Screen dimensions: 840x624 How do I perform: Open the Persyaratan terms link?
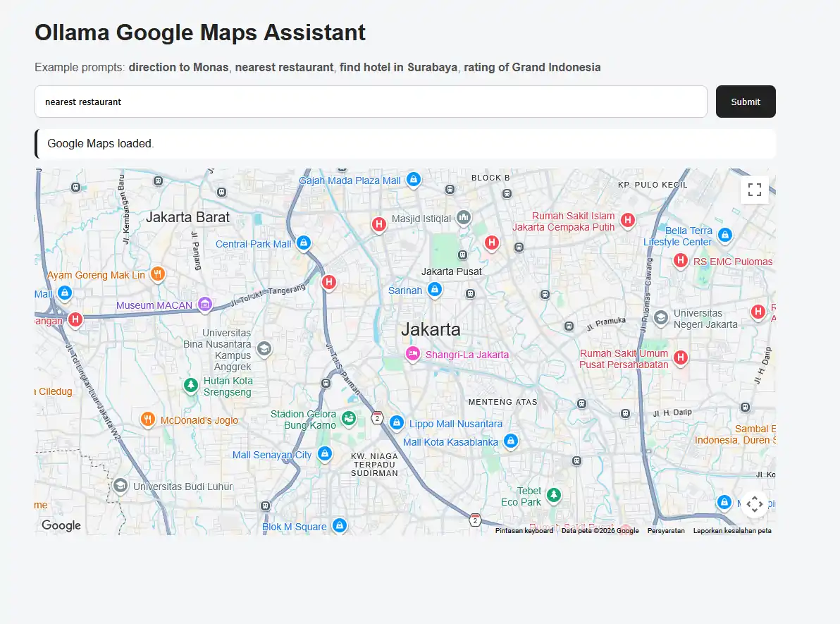pos(666,531)
